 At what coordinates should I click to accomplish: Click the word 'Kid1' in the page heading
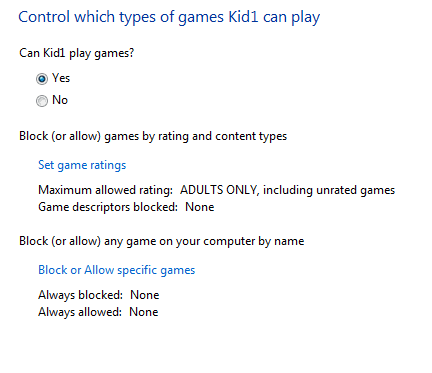[243, 17]
